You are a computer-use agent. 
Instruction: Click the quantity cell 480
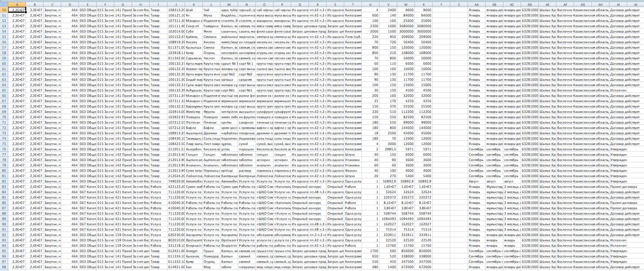coord(371,267)
